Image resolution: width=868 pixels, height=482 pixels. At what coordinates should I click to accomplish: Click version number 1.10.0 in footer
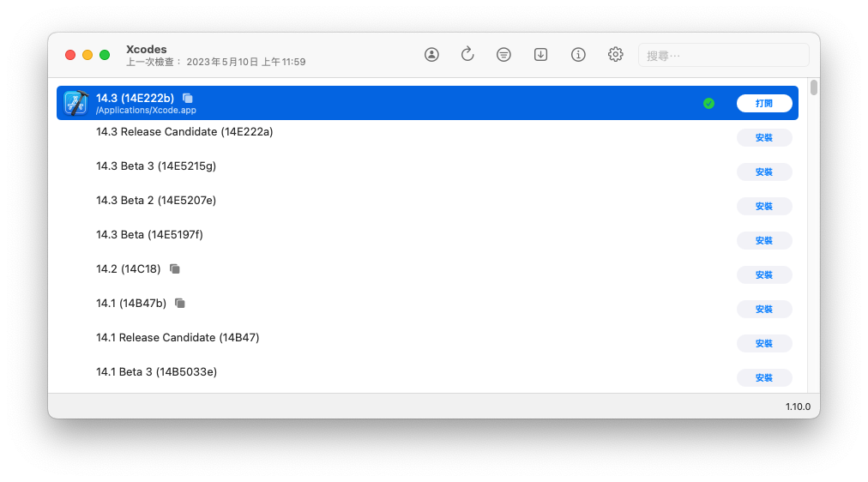pos(798,407)
